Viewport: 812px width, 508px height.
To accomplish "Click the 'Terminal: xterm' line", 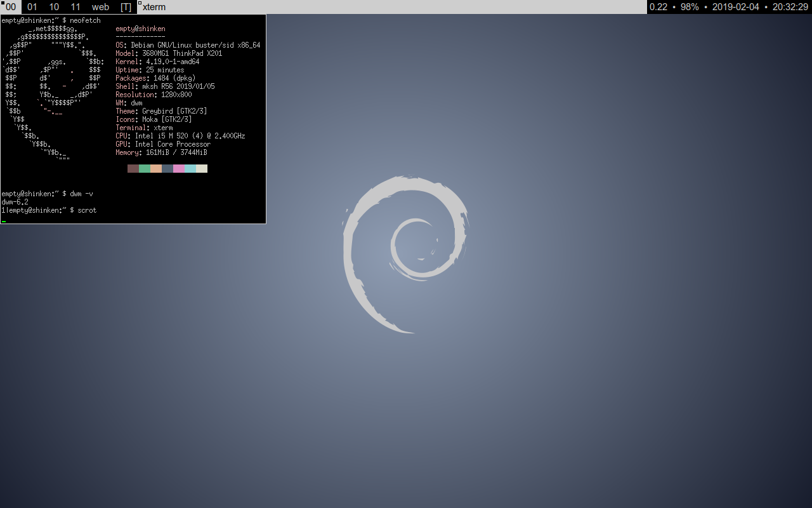I will [144, 128].
